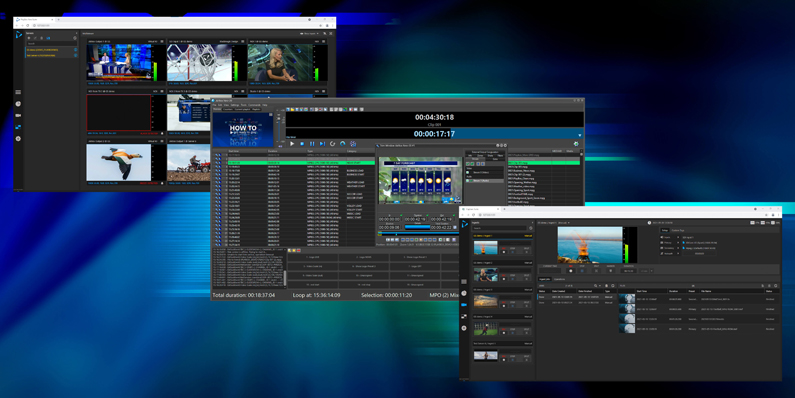Screen dimensions: 795x398
Task: Click the blue return icon in AirBox transport
Action: click(343, 144)
